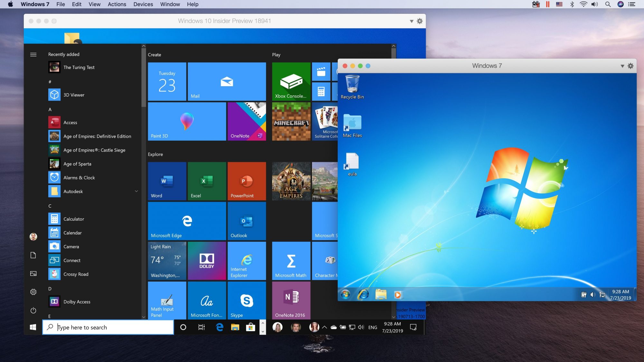This screenshot has width=644, height=362.
Task: Open the Washington weather tile
Action: pos(167,261)
